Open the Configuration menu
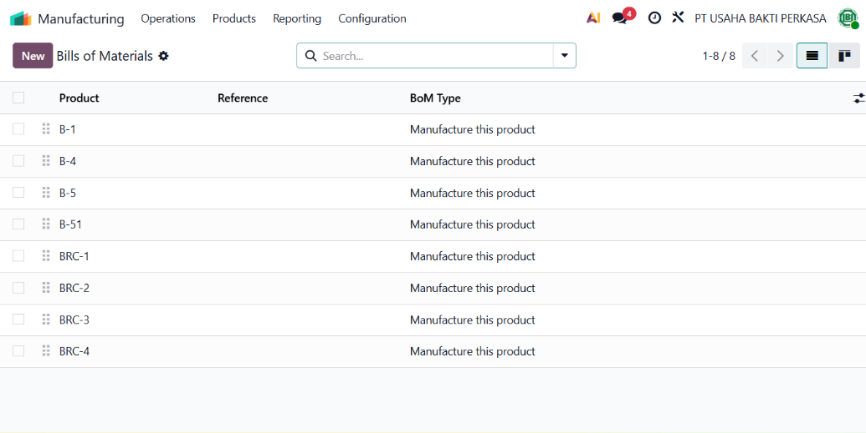The image size is (866, 433). pos(372,19)
